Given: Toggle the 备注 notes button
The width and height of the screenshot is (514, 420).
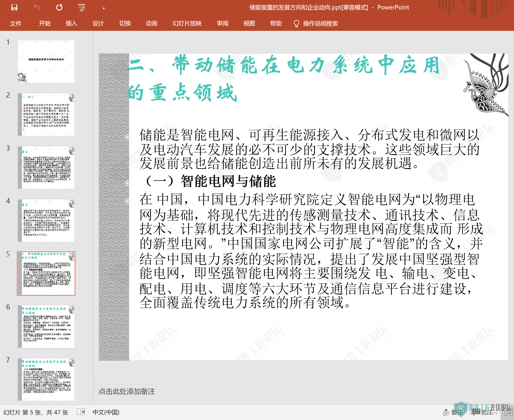Looking at the screenshot, I should click(x=453, y=412).
